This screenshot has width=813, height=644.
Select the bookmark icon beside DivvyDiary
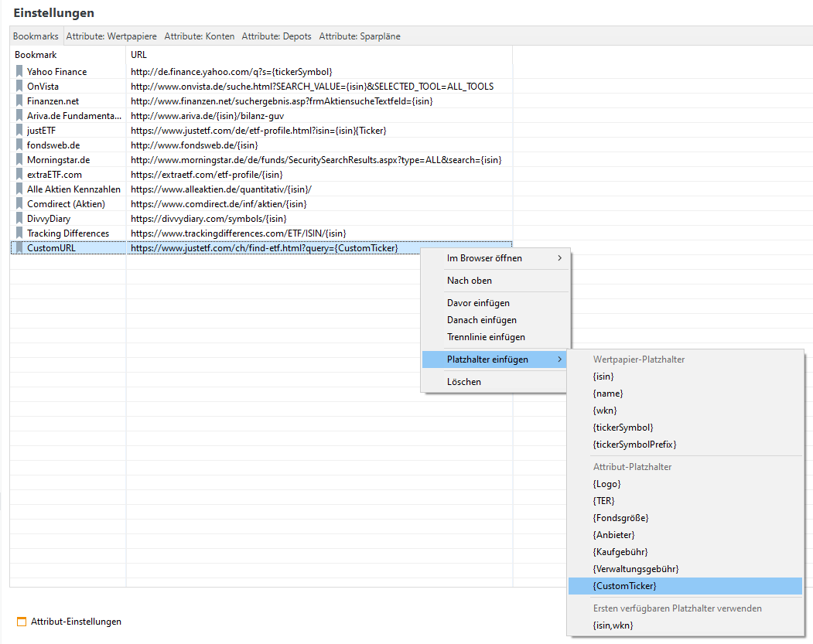pos(19,218)
